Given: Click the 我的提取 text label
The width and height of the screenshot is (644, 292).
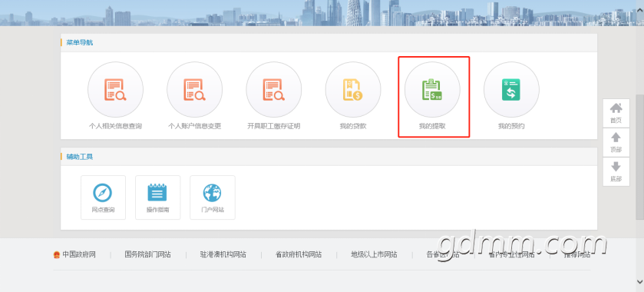Looking at the screenshot, I should 432,126.
